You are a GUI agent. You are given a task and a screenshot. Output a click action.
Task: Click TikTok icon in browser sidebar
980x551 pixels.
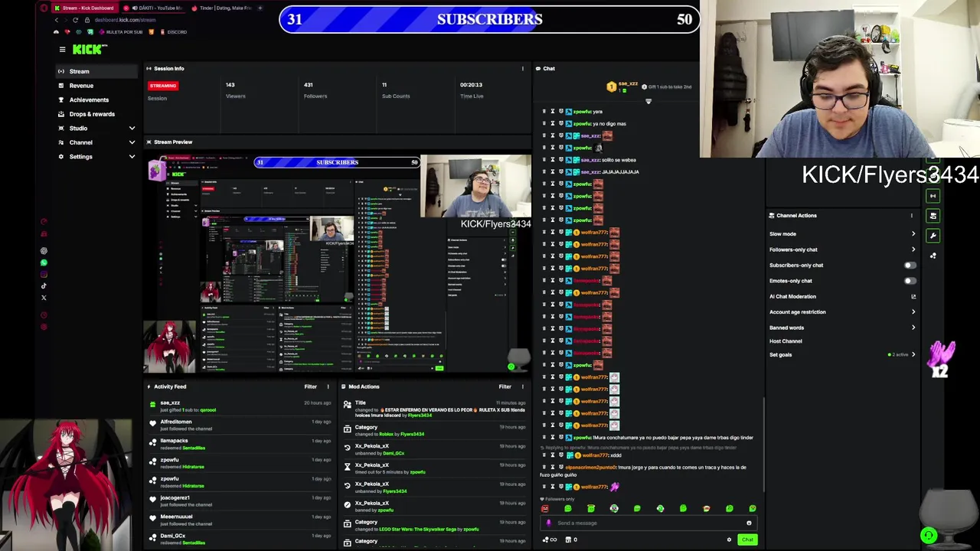coord(44,286)
